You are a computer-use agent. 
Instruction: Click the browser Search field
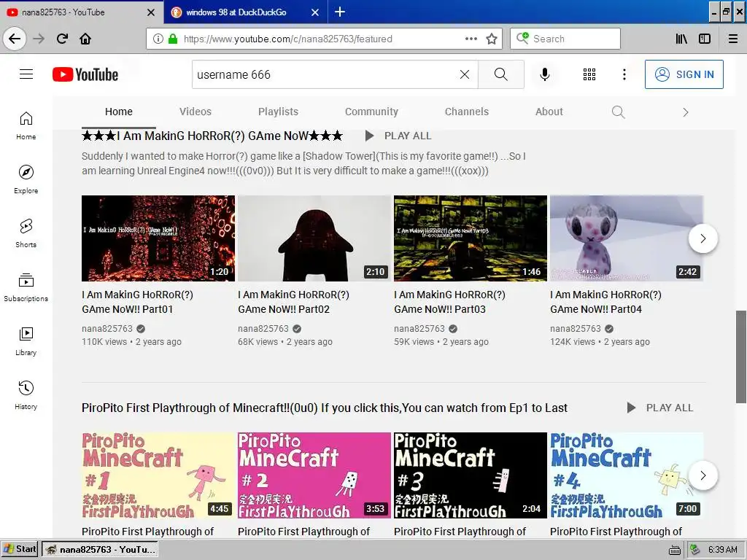click(x=565, y=39)
